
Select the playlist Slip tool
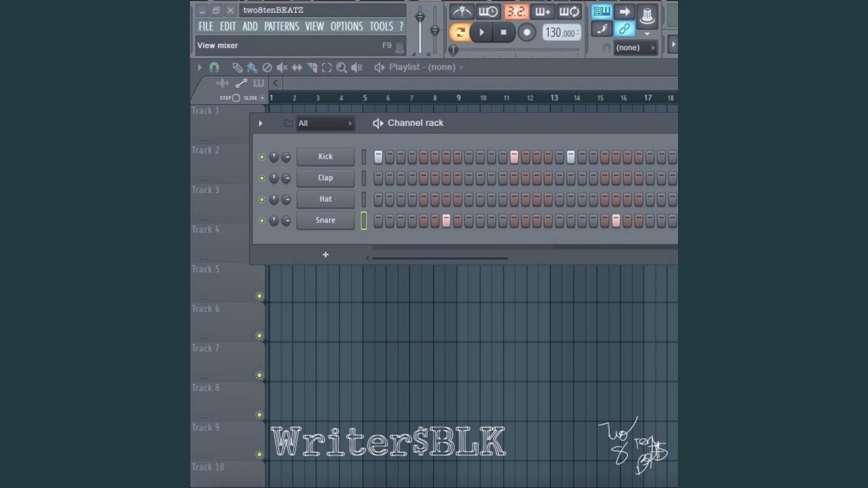pyautogui.click(x=297, y=67)
